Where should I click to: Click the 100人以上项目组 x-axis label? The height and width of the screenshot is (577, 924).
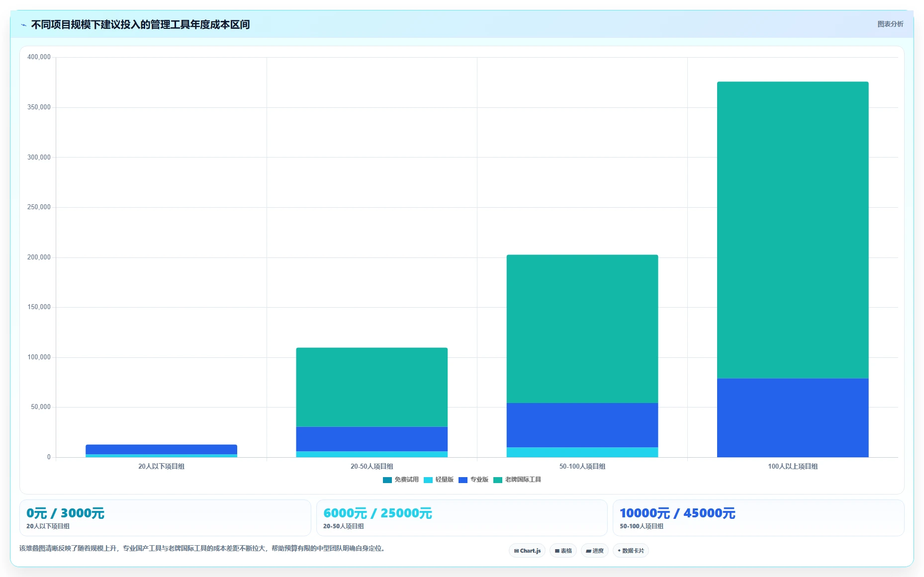[793, 467]
